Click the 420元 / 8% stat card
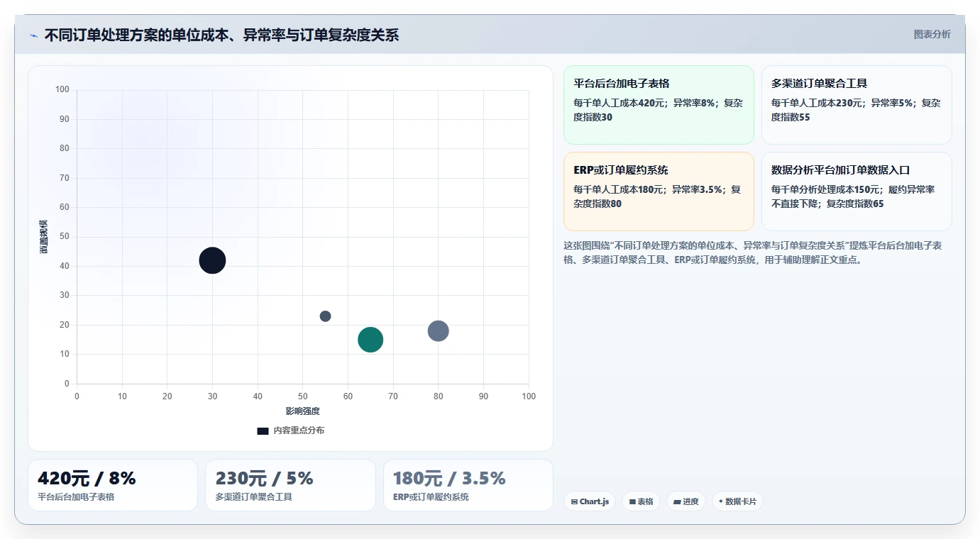 click(x=113, y=485)
